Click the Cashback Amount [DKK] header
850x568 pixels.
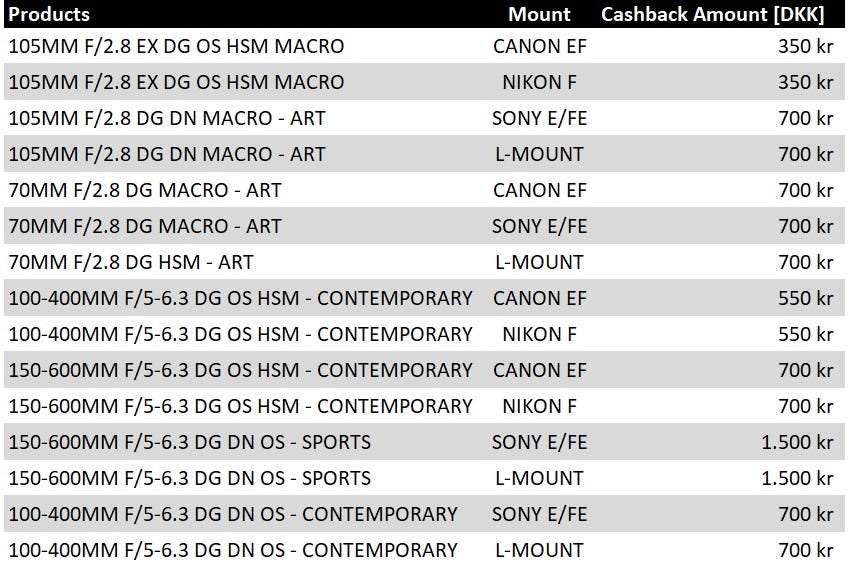[712, 14]
